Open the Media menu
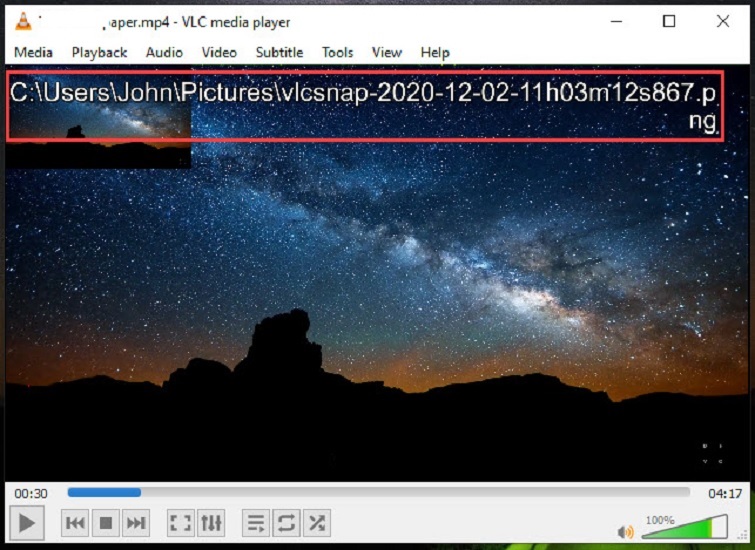This screenshot has width=755, height=550. point(33,52)
